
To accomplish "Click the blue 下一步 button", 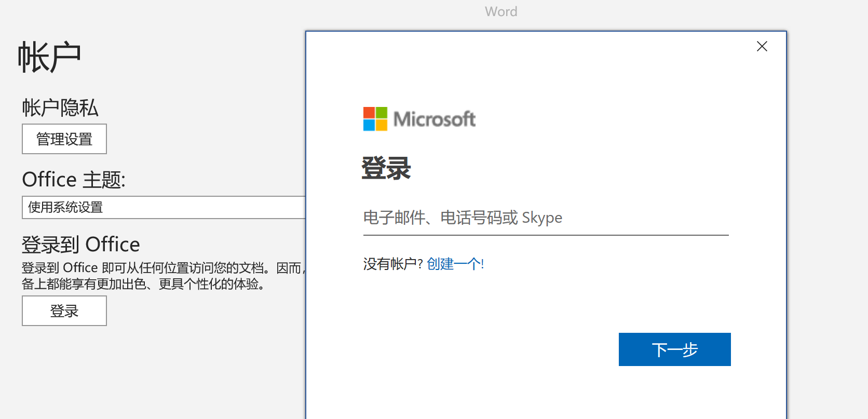I will pyautogui.click(x=674, y=349).
